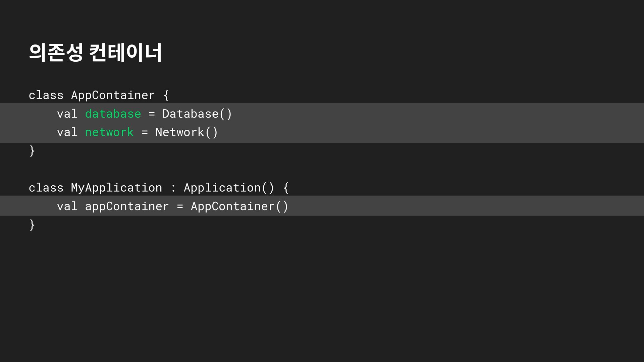Image resolution: width=644 pixels, height=362 pixels.
Task: Click the AppContainer class name in its declaration
Action: point(113,96)
